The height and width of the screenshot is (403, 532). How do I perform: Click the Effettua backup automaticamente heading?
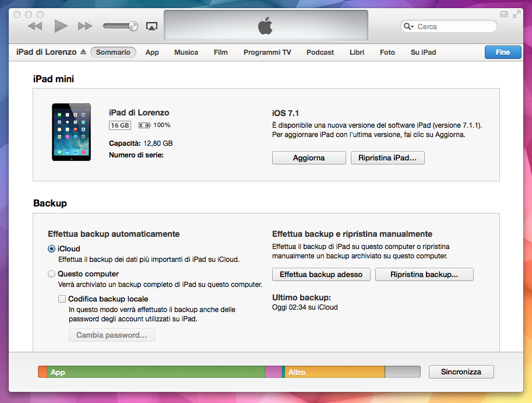click(x=114, y=234)
